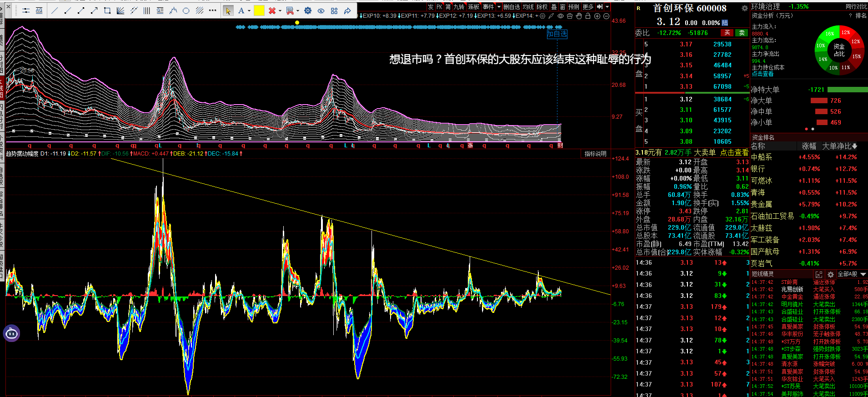The image size is (868, 397).
Task: Toggle hide drawings eye icon
Action: 321,10
